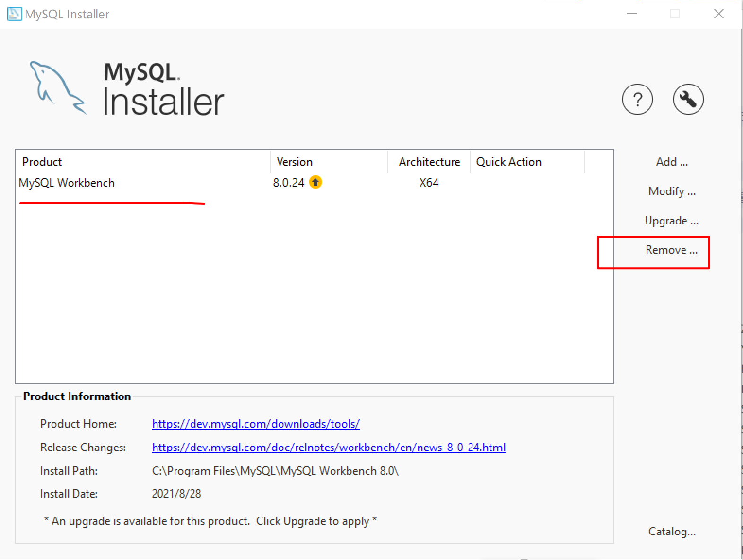Image resolution: width=743 pixels, height=560 pixels.
Task: Click the install date 2021/8/28 value
Action: pos(176,494)
